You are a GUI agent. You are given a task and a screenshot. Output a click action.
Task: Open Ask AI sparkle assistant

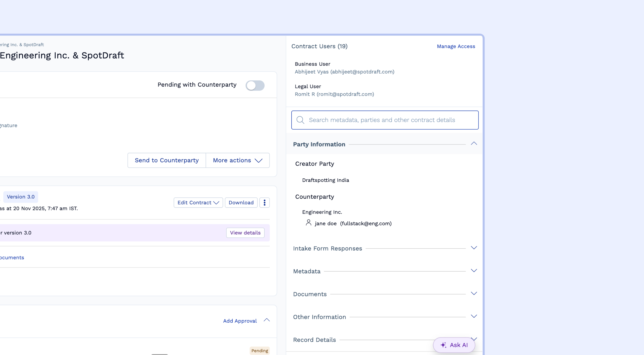[x=454, y=345]
